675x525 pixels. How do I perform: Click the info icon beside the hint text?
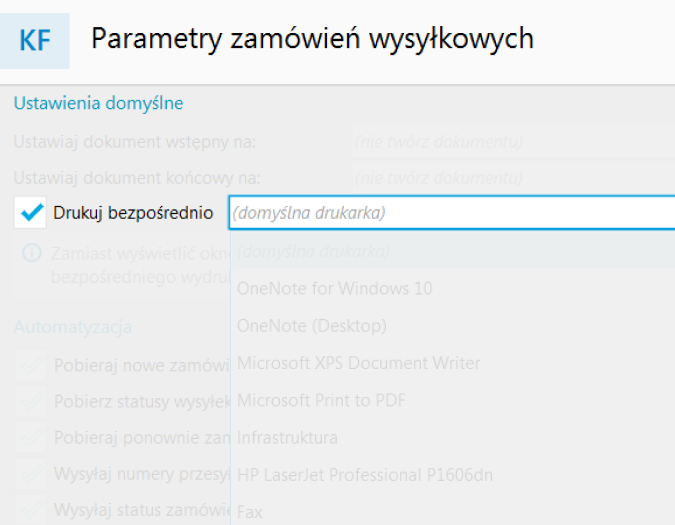pyautogui.click(x=31, y=253)
